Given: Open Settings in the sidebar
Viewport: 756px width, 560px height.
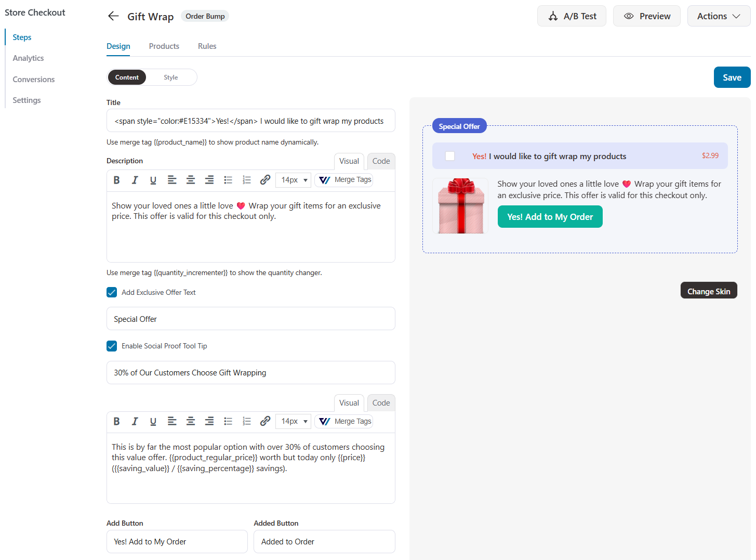Looking at the screenshot, I should point(26,100).
